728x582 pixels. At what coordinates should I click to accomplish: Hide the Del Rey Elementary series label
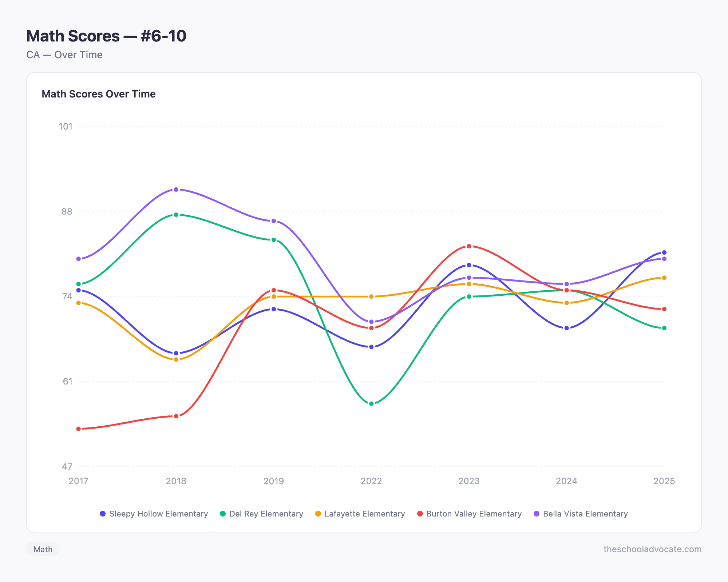pyautogui.click(x=266, y=514)
